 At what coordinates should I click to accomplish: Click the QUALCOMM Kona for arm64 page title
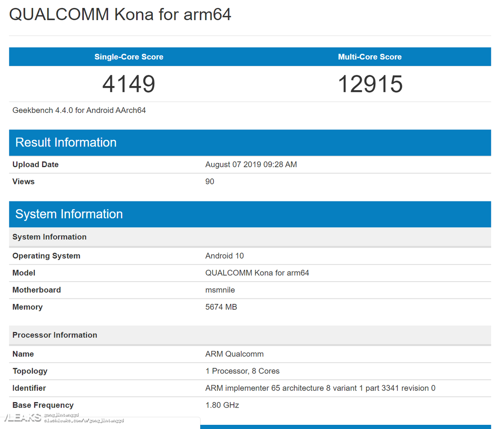(x=120, y=14)
